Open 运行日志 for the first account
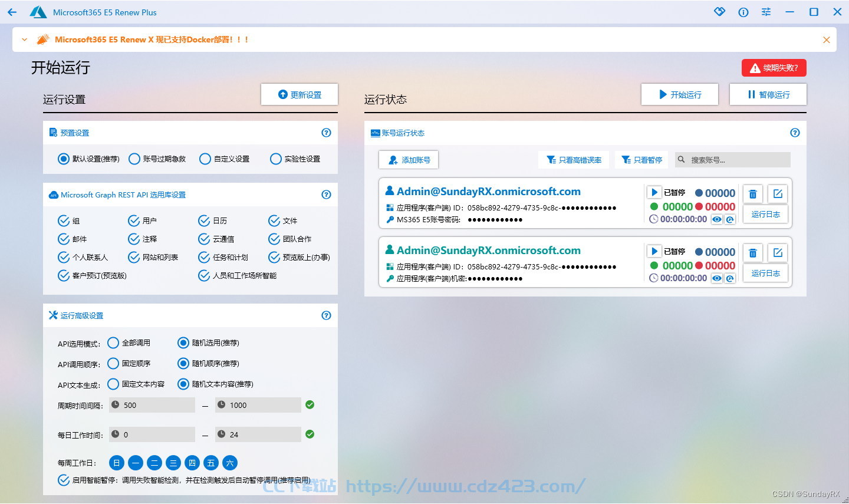The width and height of the screenshot is (849, 504). click(x=765, y=214)
